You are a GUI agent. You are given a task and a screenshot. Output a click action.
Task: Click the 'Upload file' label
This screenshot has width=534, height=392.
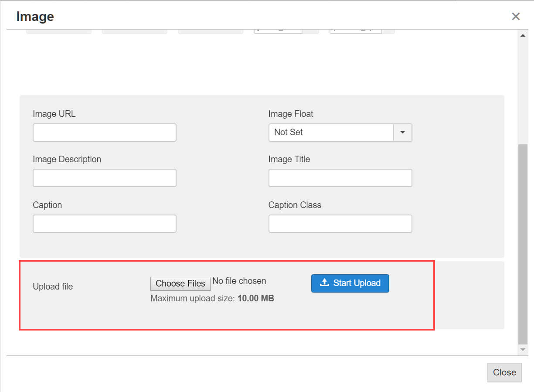tap(53, 286)
